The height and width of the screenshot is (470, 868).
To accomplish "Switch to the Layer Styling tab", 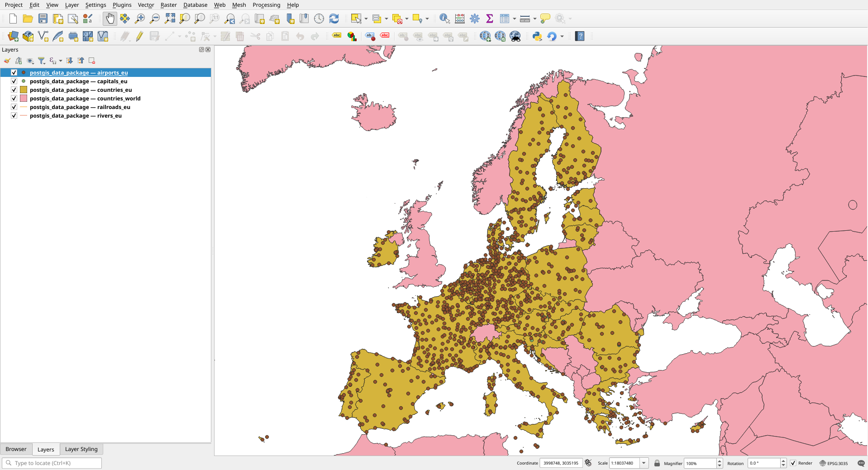I will coord(81,449).
